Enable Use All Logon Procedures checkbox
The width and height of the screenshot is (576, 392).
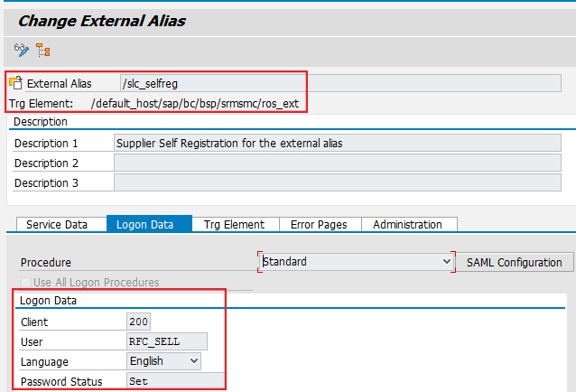[x=24, y=283]
